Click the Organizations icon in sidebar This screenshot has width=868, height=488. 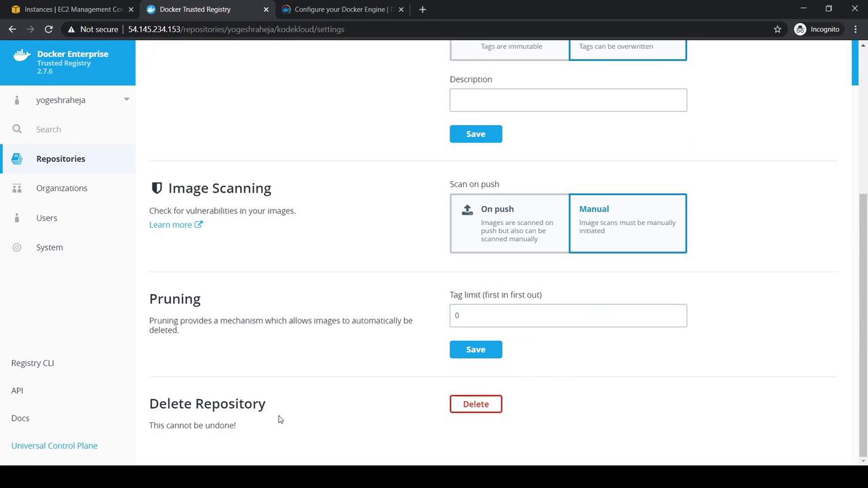coord(17,188)
